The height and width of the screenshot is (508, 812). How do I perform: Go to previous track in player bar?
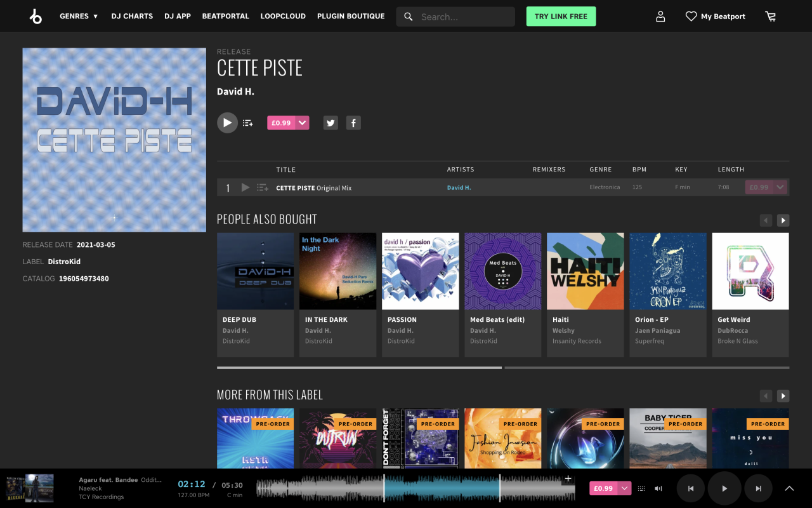(x=691, y=488)
